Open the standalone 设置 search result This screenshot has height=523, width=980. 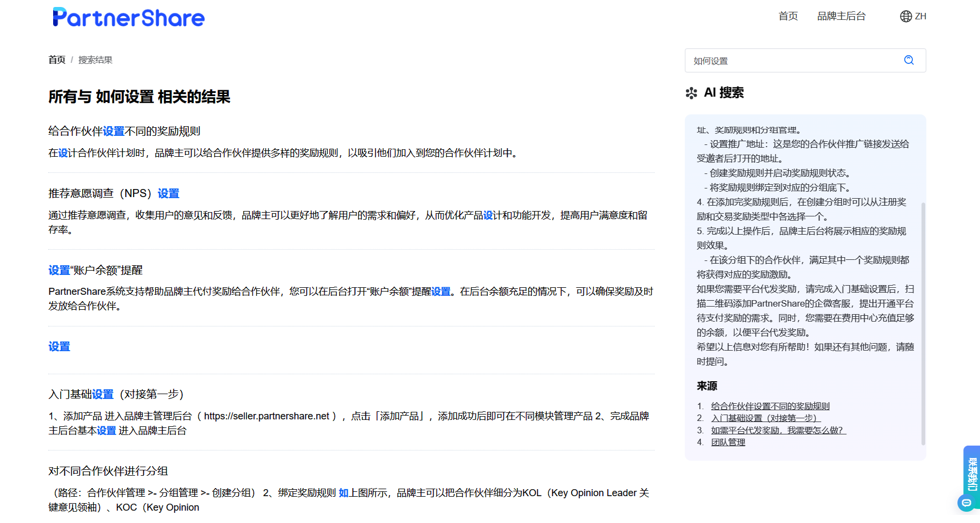click(59, 346)
